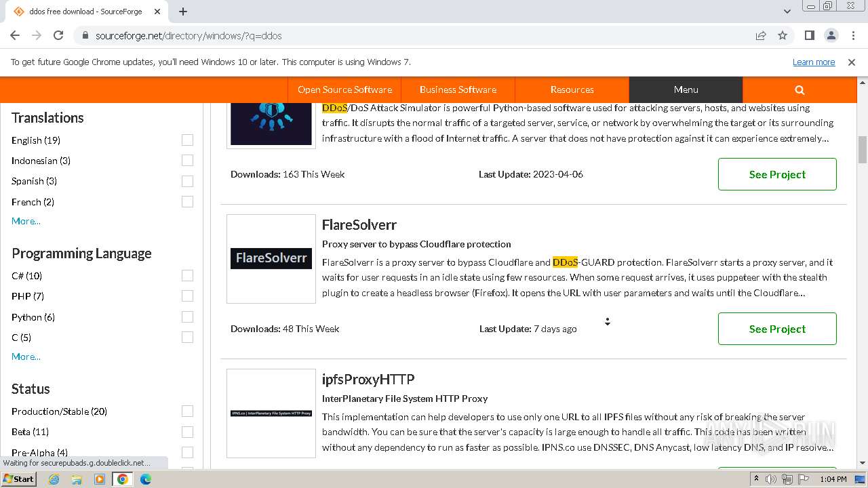Open the ipfsProxyHTTP project title

[368, 379]
